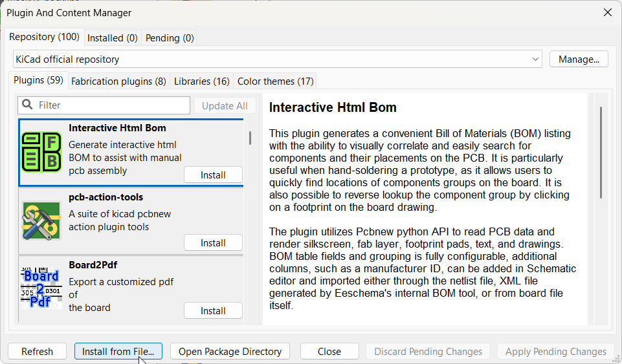Open the Fabrication plugins (8) tab
Image resolution: width=622 pixels, height=364 pixels.
coord(118,81)
